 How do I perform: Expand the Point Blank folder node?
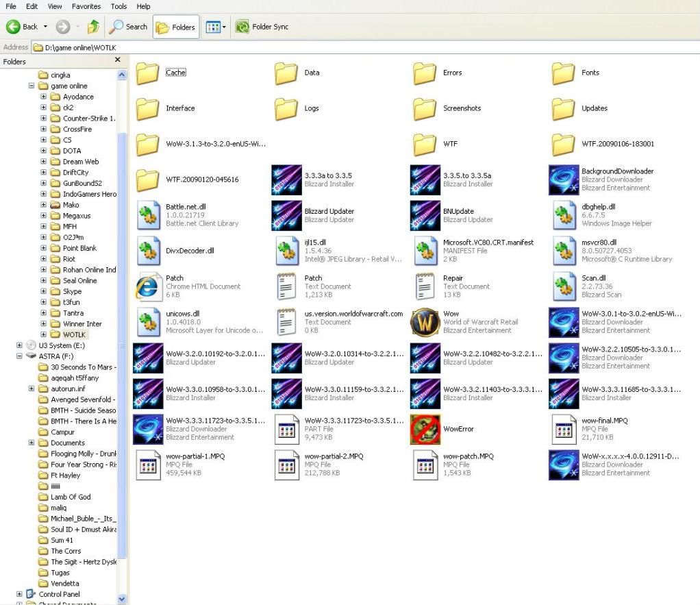pyautogui.click(x=43, y=248)
